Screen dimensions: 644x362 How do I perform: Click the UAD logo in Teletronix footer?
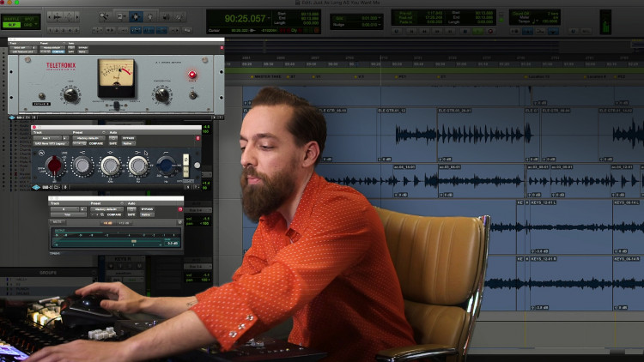[12, 118]
